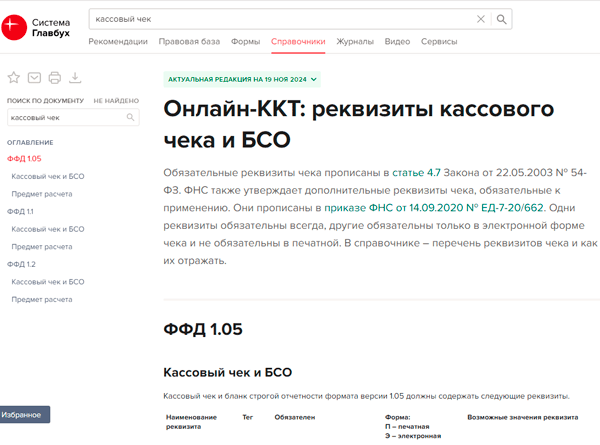Click the main search input with кассовый чек

280,19
